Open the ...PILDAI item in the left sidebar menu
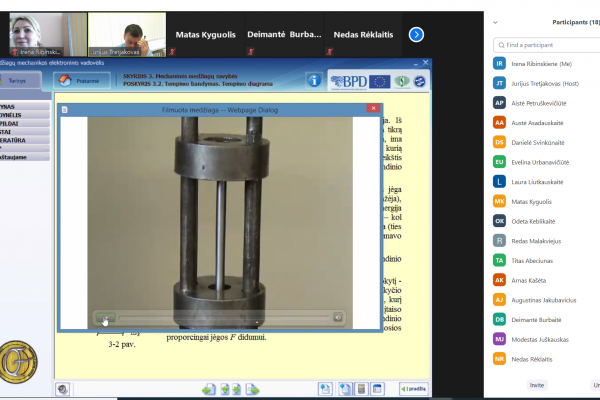The height and width of the screenshot is (400, 600). point(25,123)
